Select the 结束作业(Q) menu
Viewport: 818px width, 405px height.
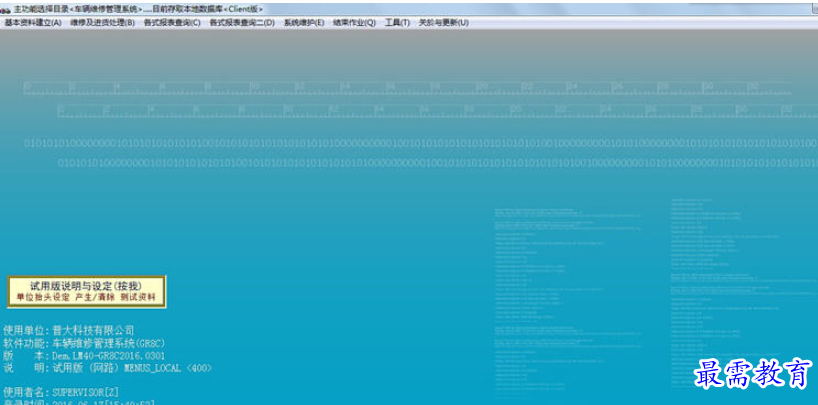point(355,22)
